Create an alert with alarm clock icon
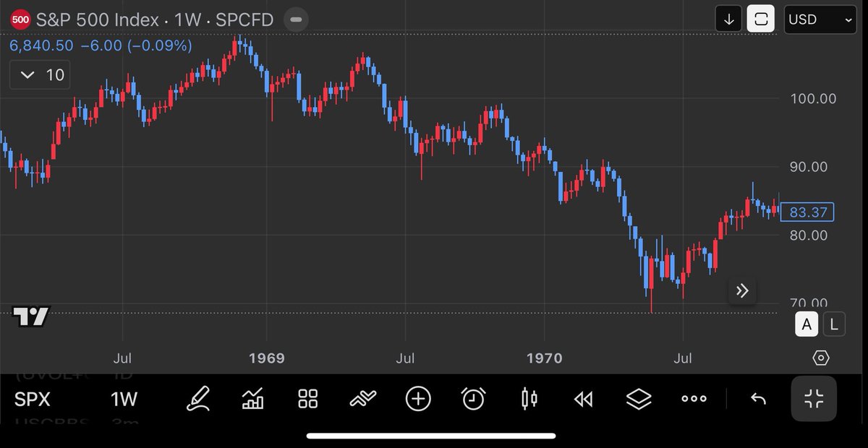This screenshot has width=868, height=448. tap(474, 398)
